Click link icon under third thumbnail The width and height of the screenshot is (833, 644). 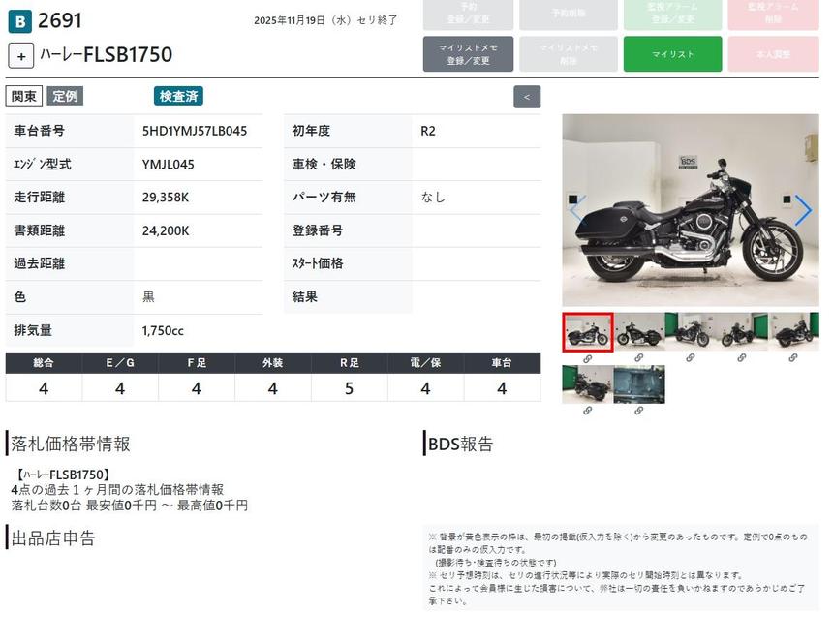point(691,358)
